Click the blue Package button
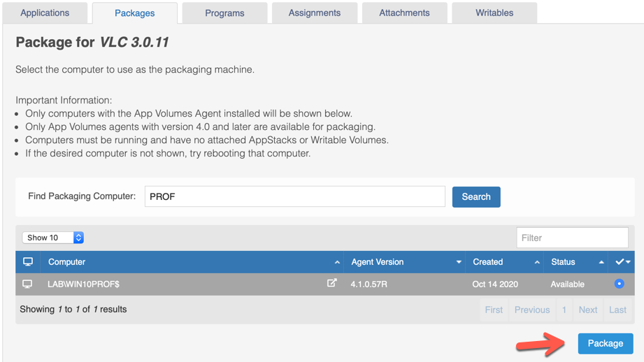The width and height of the screenshot is (644, 362). pos(605,343)
